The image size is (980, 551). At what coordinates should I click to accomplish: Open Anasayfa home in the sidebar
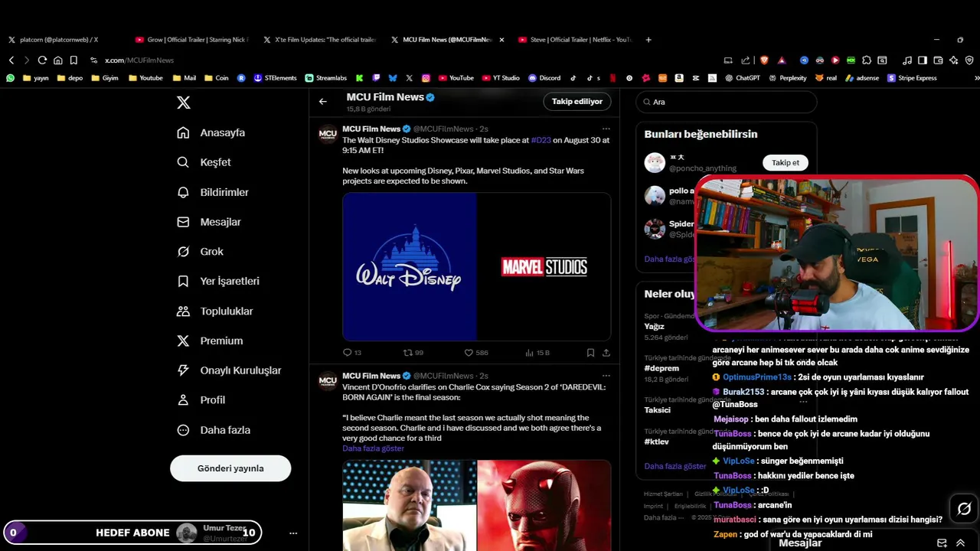point(211,132)
